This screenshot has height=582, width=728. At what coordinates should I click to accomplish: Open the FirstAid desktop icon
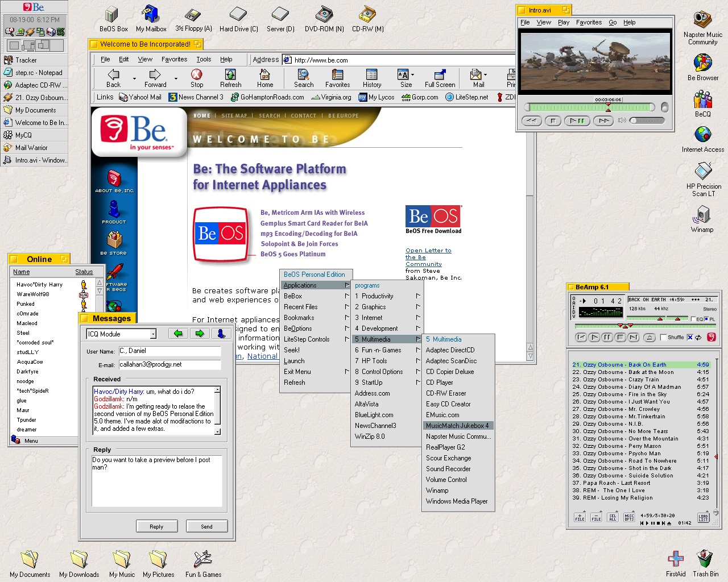tap(676, 564)
